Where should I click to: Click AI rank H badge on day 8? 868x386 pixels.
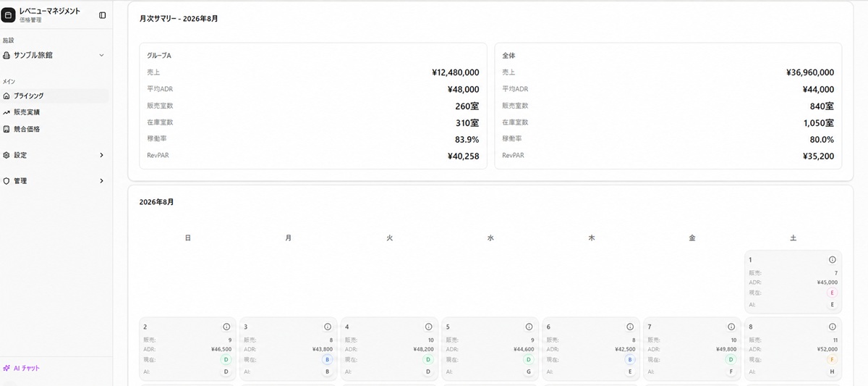[x=832, y=372]
